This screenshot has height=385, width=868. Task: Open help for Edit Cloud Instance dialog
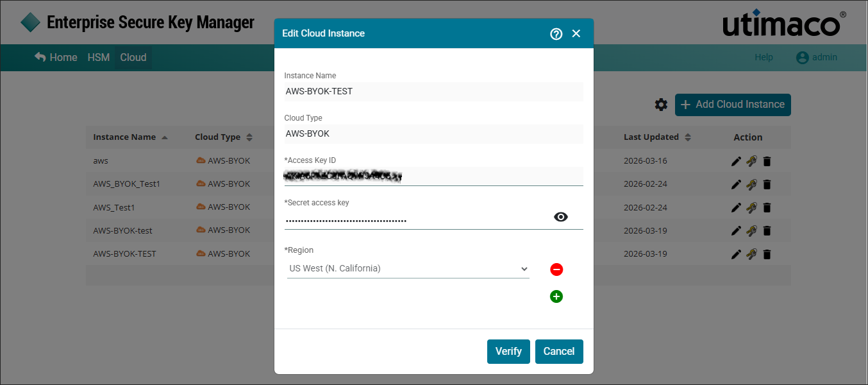556,34
